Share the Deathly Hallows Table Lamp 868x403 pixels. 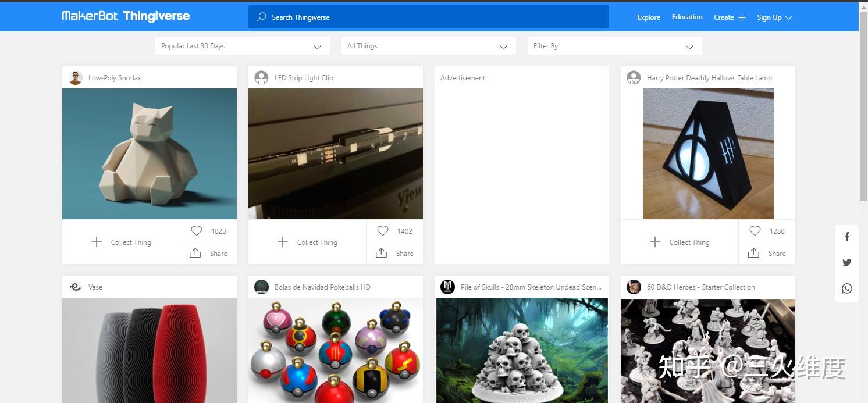[767, 253]
